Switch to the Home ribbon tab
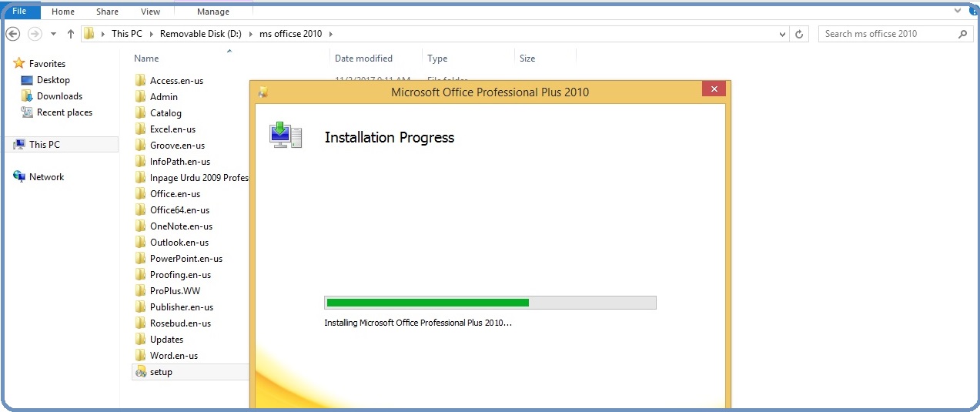Screen dimensions: 980x412 [x=63, y=12]
